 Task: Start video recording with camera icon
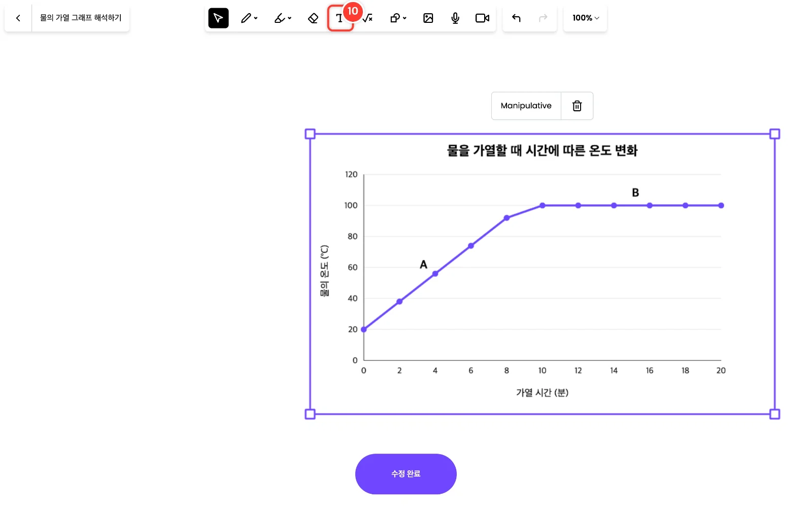482,18
